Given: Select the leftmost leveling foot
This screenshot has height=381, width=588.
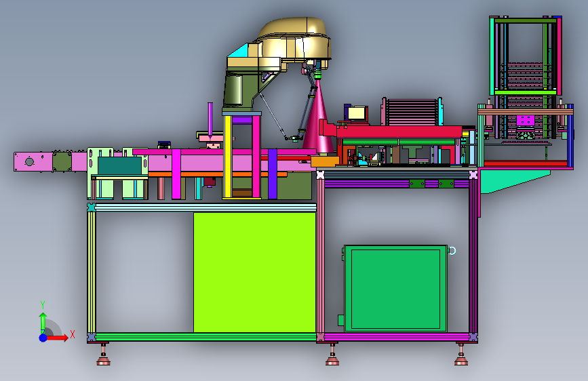Looking at the screenshot, I should pos(104,355).
